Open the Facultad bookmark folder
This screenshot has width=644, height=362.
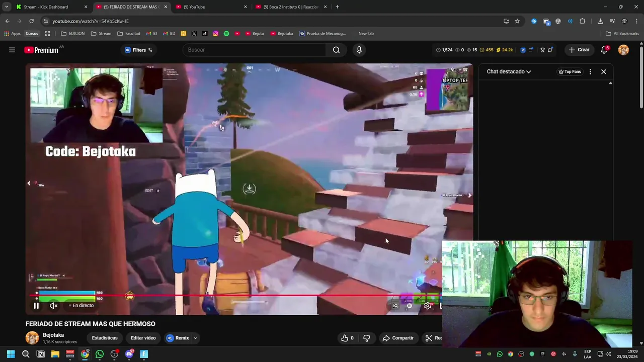129,34
